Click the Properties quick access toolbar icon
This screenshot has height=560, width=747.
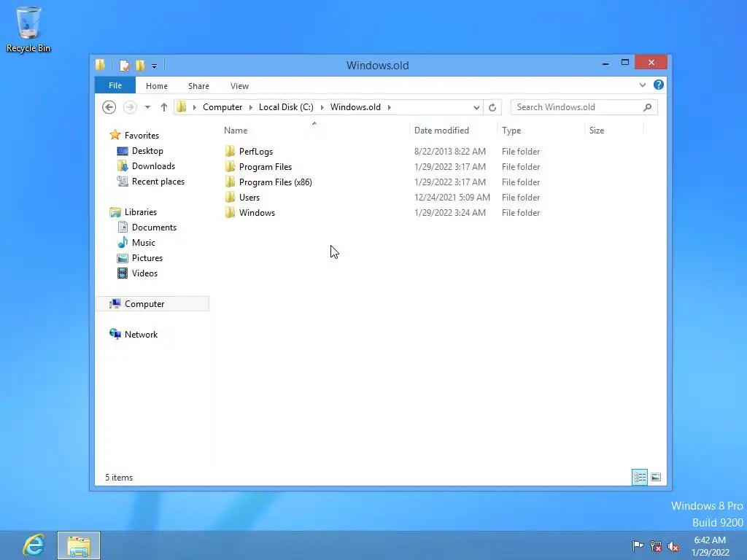pyautogui.click(x=125, y=65)
